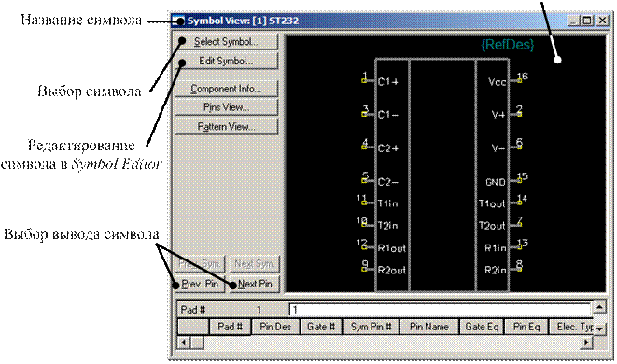The width and height of the screenshot is (617, 364).
Task: Minimize the Symbol View window
Action: [573, 21]
